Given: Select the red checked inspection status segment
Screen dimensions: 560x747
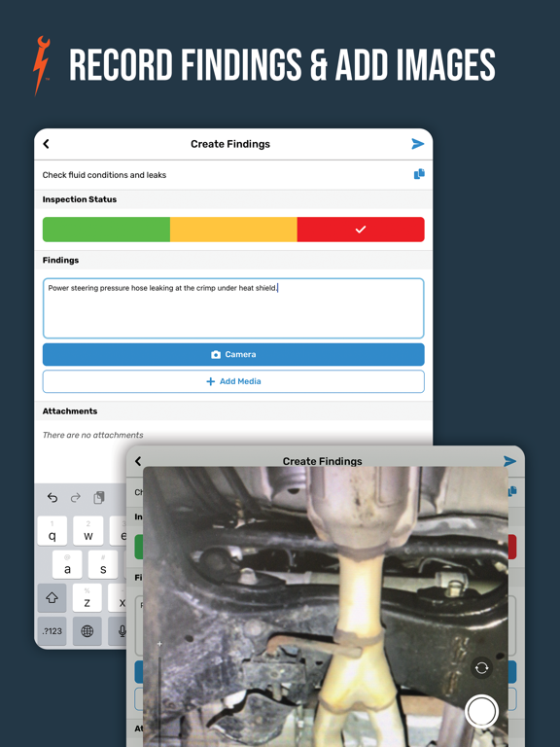Looking at the screenshot, I should pos(361,230).
